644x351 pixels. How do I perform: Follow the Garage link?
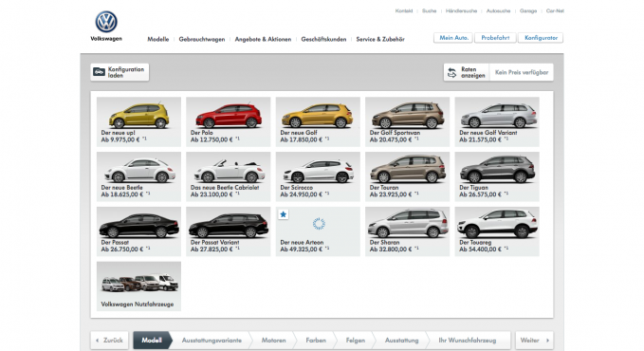coord(528,10)
